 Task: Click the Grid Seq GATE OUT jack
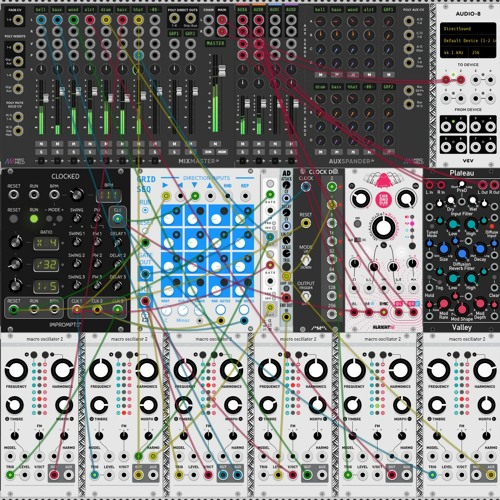click(145, 274)
